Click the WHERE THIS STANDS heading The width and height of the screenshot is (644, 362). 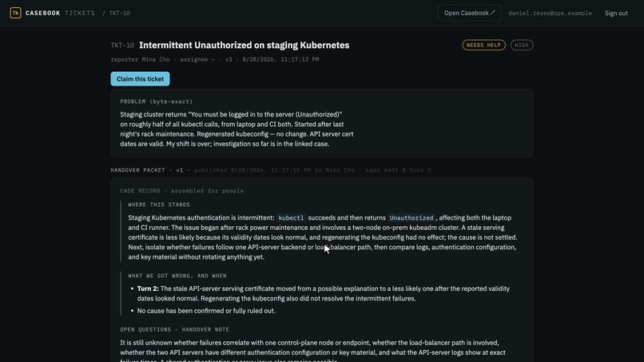(x=159, y=205)
